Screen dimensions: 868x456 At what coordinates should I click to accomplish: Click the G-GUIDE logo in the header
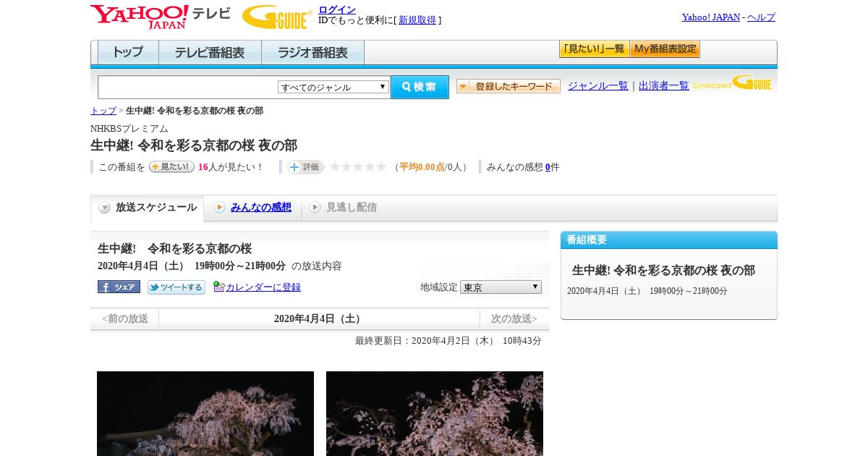(x=277, y=17)
